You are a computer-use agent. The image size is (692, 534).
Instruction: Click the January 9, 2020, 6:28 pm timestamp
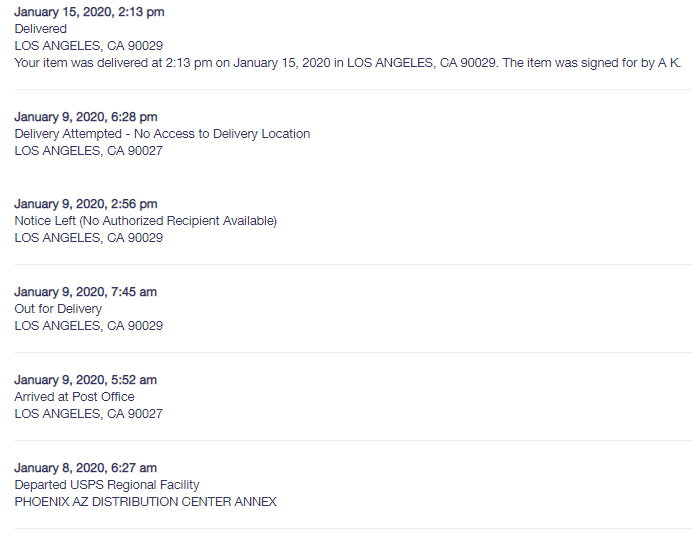point(86,117)
